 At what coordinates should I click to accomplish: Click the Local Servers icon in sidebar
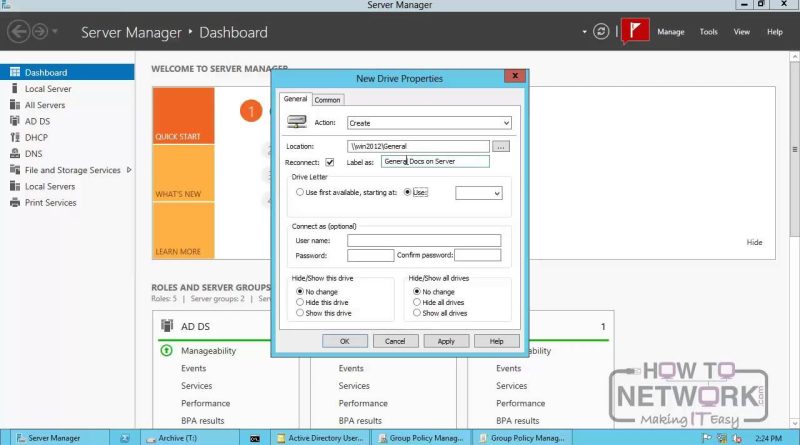pos(15,186)
